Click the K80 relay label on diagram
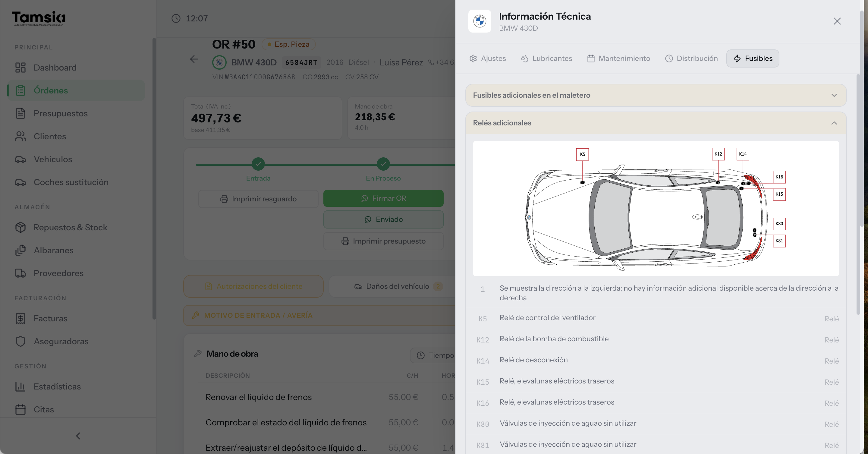Image resolution: width=868 pixels, height=454 pixels. pyautogui.click(x=779, y=223)
